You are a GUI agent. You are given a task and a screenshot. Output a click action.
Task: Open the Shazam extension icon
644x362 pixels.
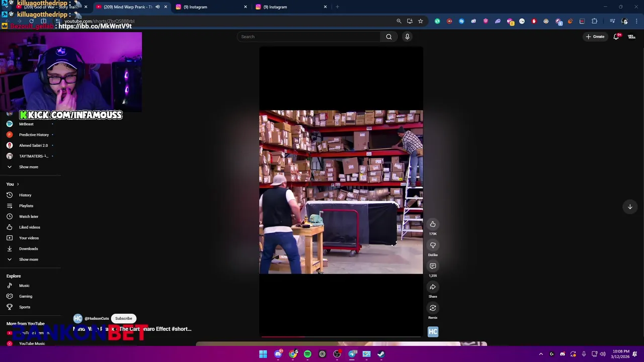pyautogui.click(x=461, y=21)
